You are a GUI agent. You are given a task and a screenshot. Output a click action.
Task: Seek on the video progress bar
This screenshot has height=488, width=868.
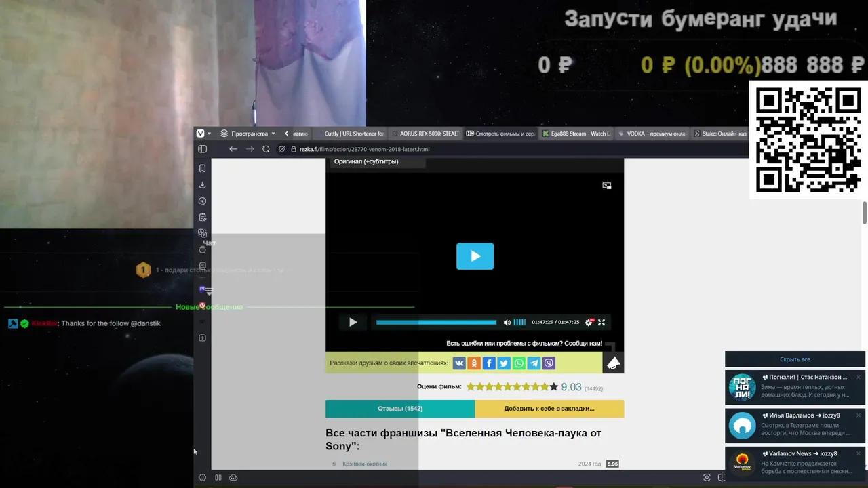436,322
